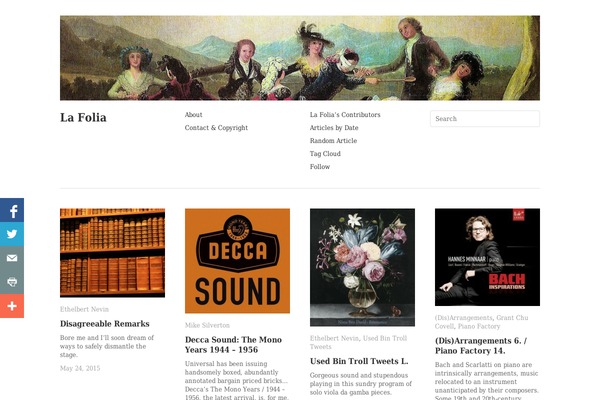Screen dimensions: 600x400
Task: Share page on Twitter
Action: (x=11, y=234)
